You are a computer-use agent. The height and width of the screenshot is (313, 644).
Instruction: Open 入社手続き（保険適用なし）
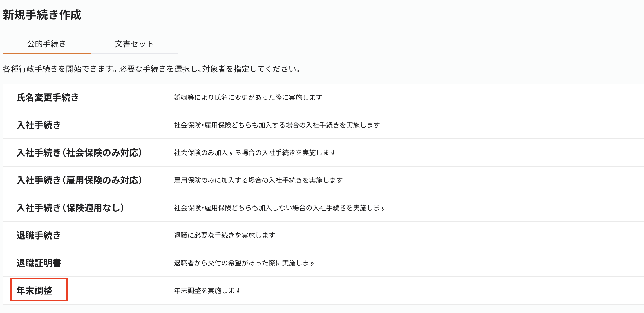70,208
